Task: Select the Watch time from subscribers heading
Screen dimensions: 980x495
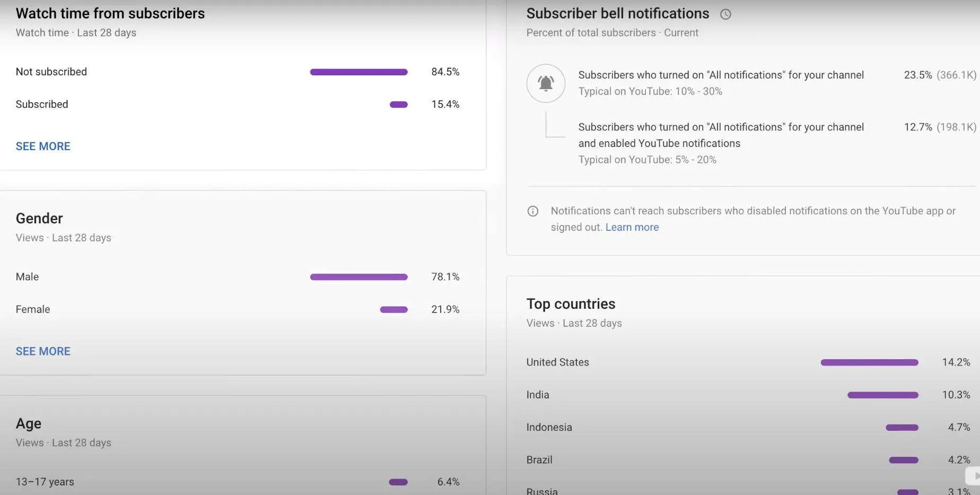Action: coord(110,13)
